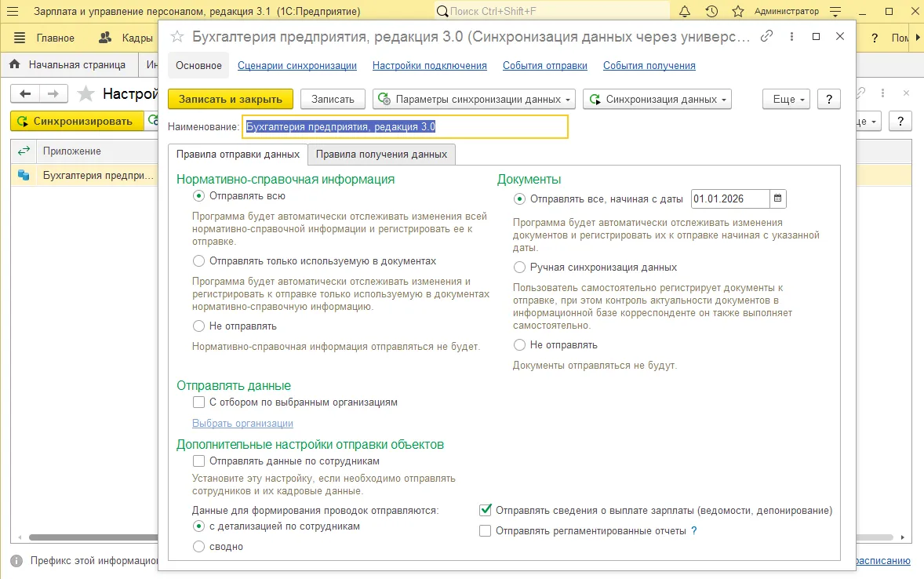
Task: Copy link icon in dialog header
Action: tap(766, 37)
